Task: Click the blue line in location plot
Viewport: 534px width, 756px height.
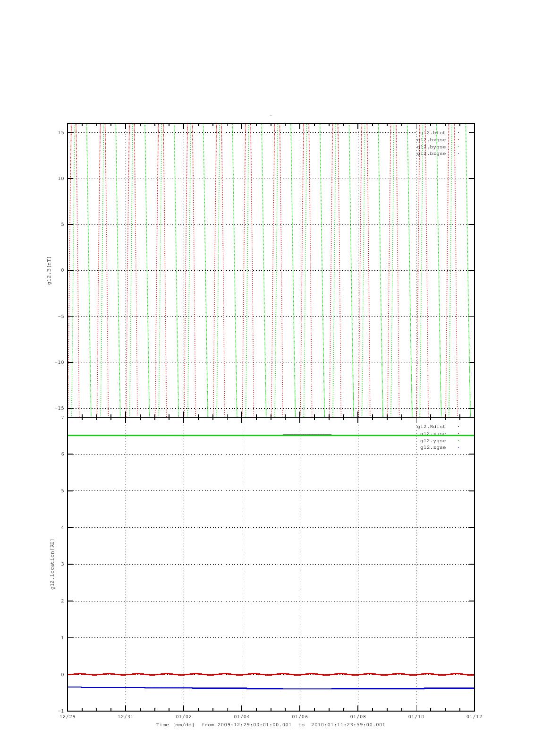Action: pos(271,688)
